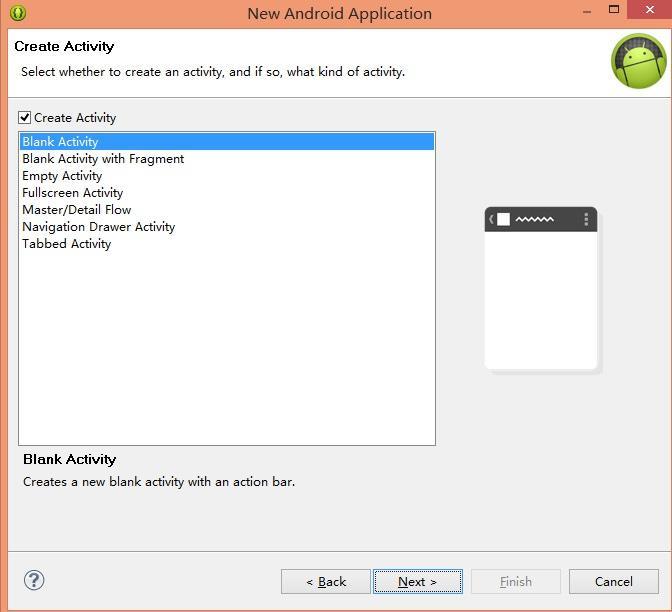Click the overflow menu dots in preview
672x612 pixels.
point(586,219)
